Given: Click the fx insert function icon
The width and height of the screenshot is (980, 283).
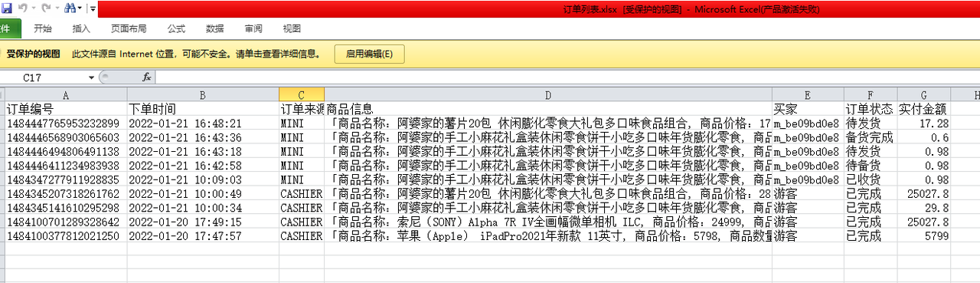Looking at the screenshot, I should coord(147,77).
